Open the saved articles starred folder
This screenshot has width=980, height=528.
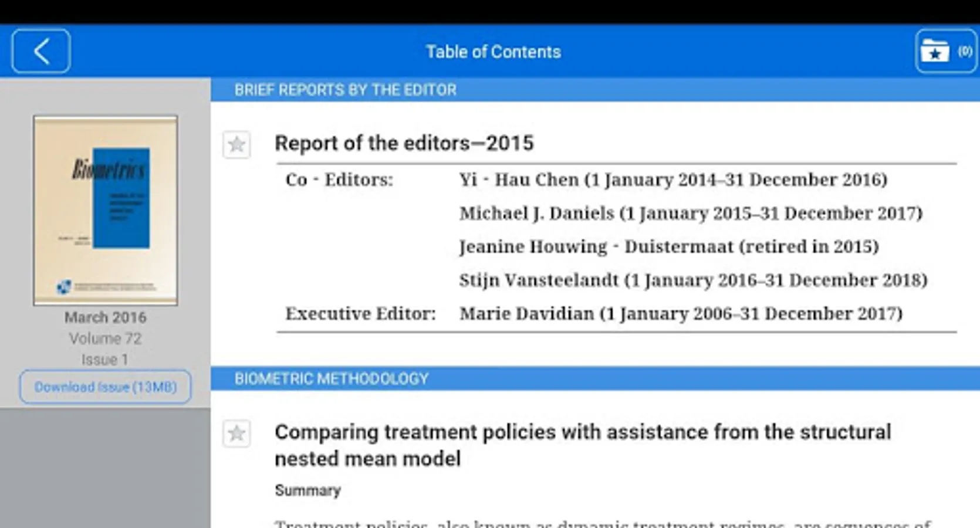pos(946,52)
